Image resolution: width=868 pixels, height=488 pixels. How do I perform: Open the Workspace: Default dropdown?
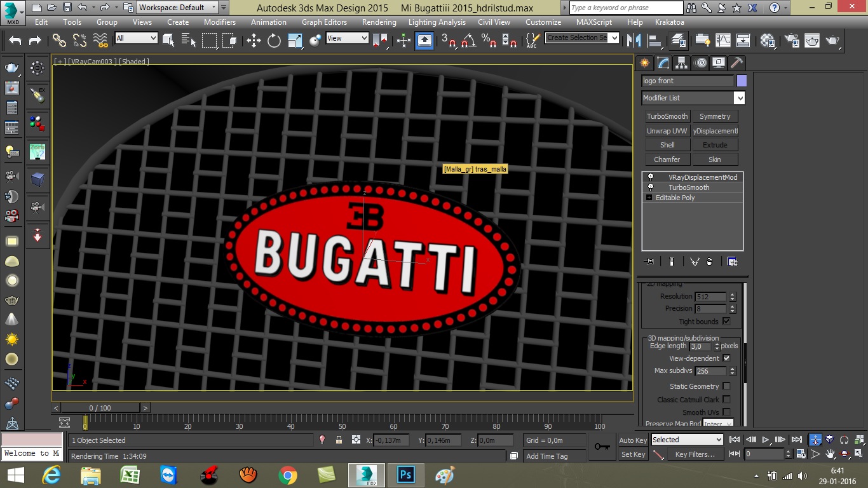(x=177, y=8)
